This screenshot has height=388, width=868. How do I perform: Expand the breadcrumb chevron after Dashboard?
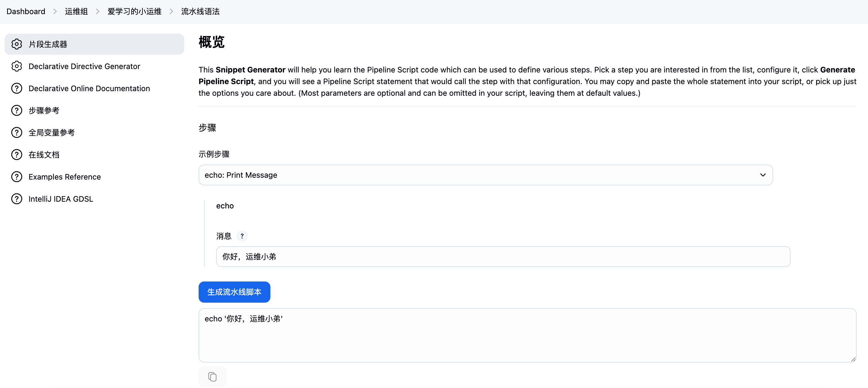pyautogui.click(x=55, y=11)
